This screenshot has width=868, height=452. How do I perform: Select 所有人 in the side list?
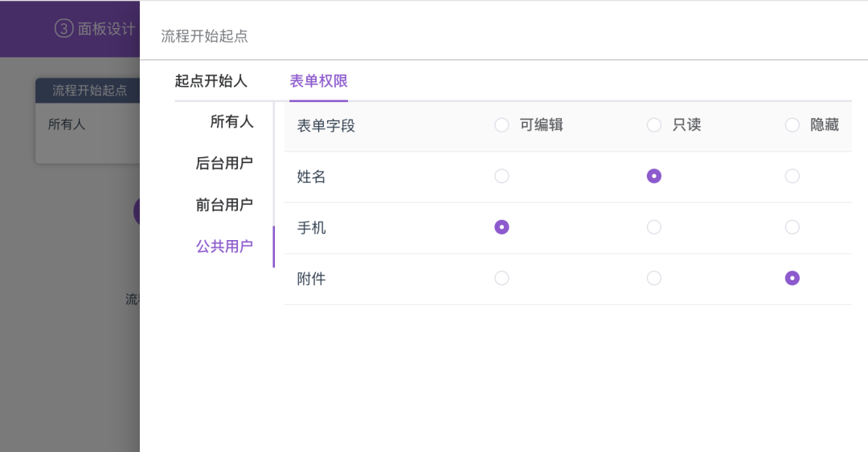[x=231, y=122]
